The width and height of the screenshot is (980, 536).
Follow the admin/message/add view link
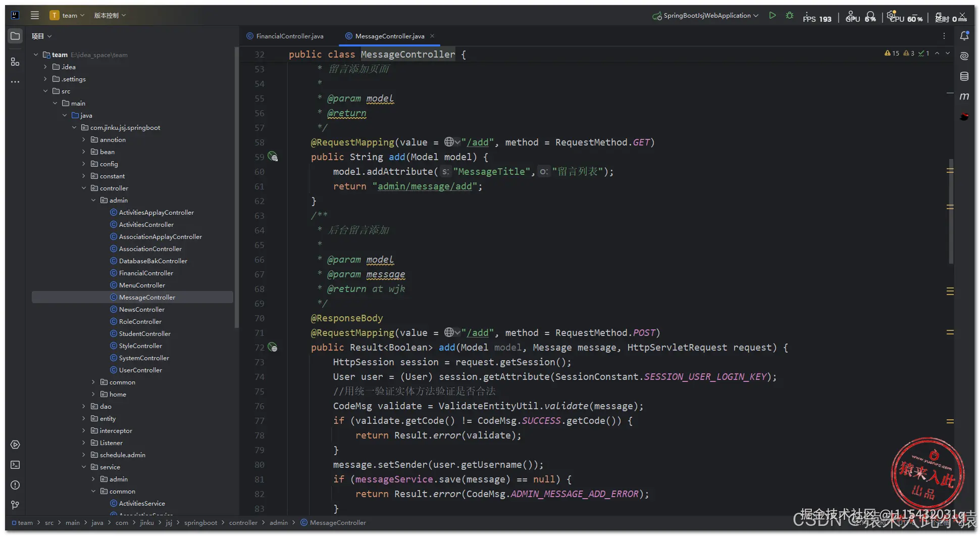point(425,186)
